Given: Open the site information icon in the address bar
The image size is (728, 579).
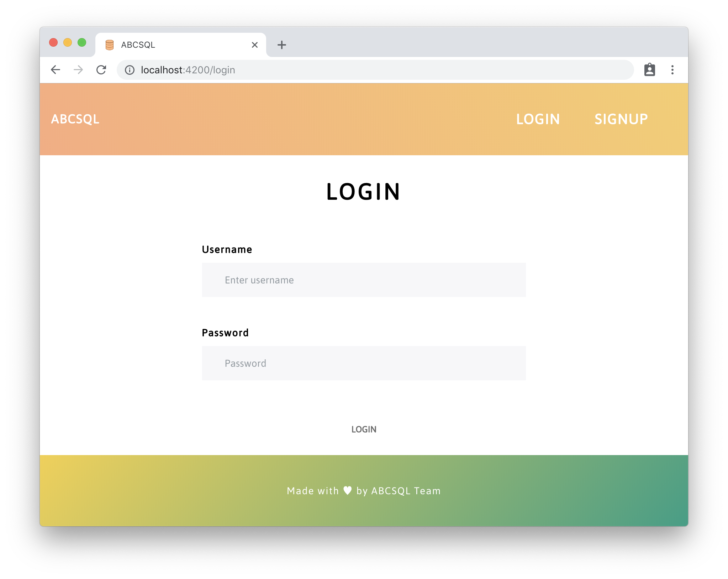Looking at the screenshot, I should tap(130, 70).
